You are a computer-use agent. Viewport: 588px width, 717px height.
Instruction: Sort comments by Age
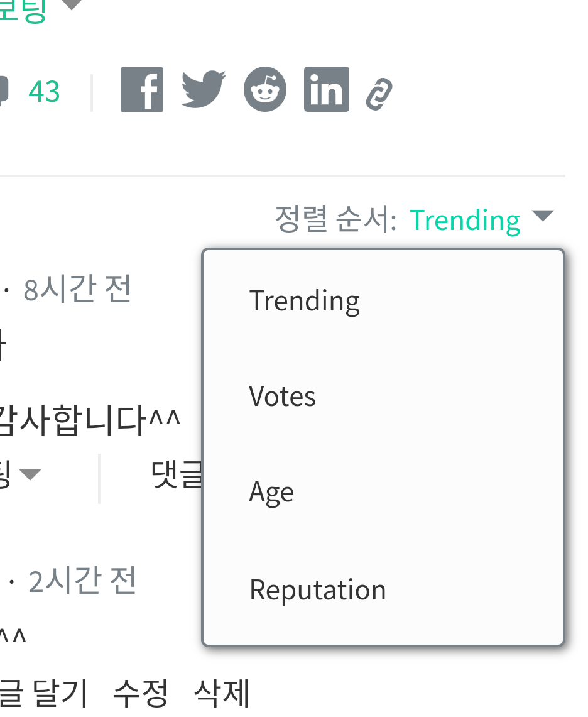[271, 493]
